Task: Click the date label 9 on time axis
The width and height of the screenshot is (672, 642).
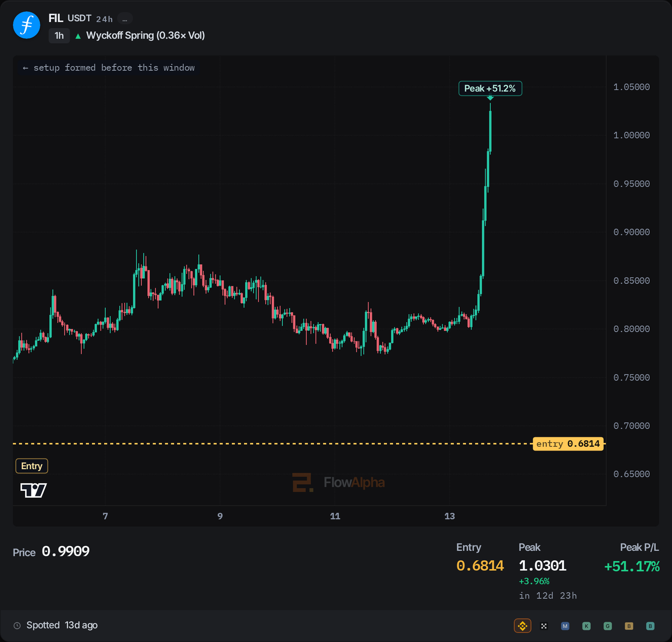Action: 220,516
